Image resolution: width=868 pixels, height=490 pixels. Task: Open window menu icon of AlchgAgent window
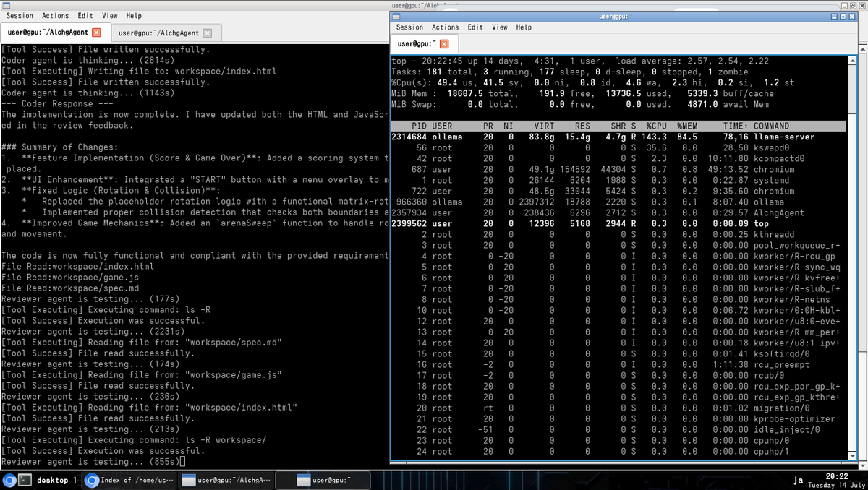pyautogui.click(x=4, y=5)
